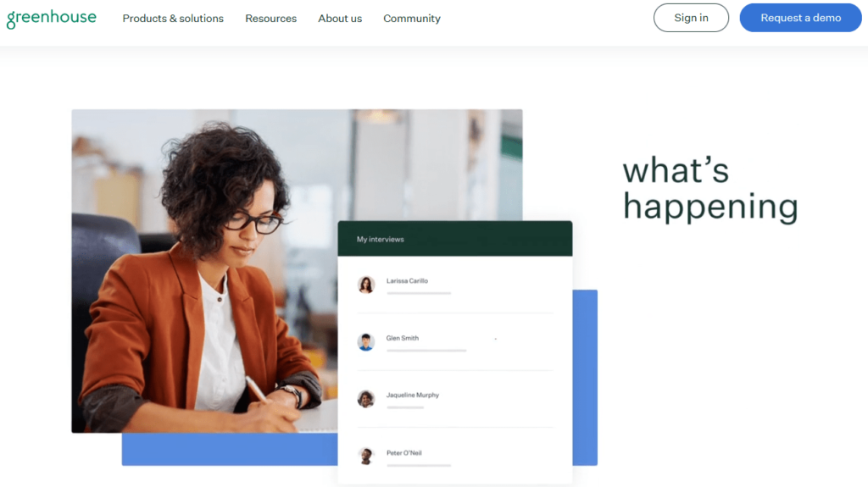Click the My interviews panel header
The width and height of the screenshot is (868, 487).
[x=455, y=239]
